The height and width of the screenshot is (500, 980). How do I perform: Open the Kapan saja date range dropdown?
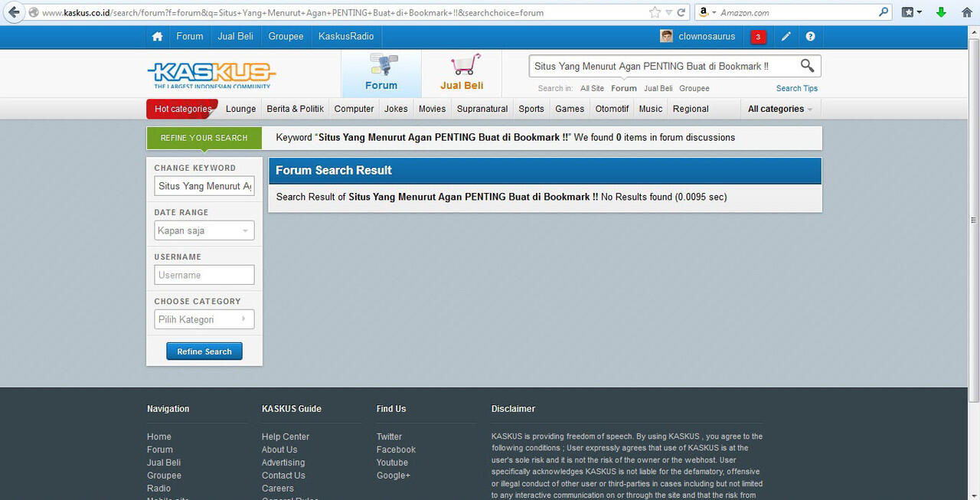point(204,230)
